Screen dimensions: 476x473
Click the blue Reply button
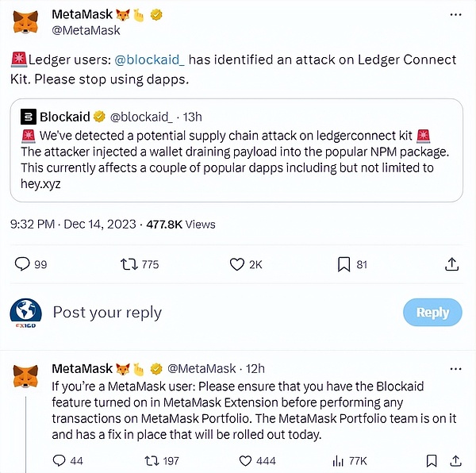click(432, 313)
